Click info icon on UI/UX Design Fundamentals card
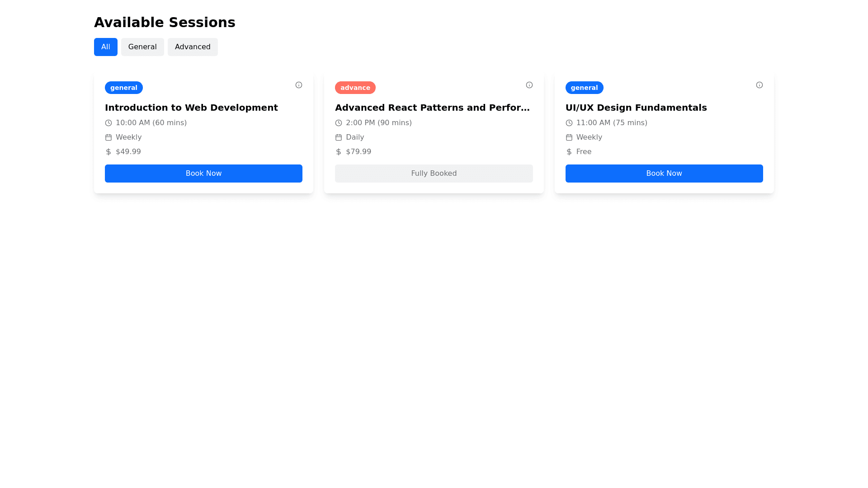Viewport: 868px width, 488px height. (759, 85)
